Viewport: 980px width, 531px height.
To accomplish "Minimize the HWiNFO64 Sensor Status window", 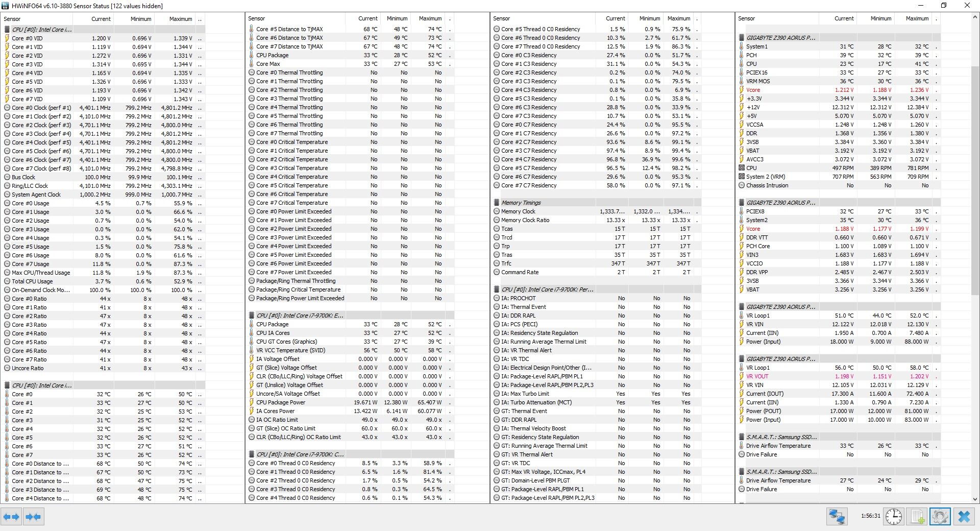I will 921,6.
